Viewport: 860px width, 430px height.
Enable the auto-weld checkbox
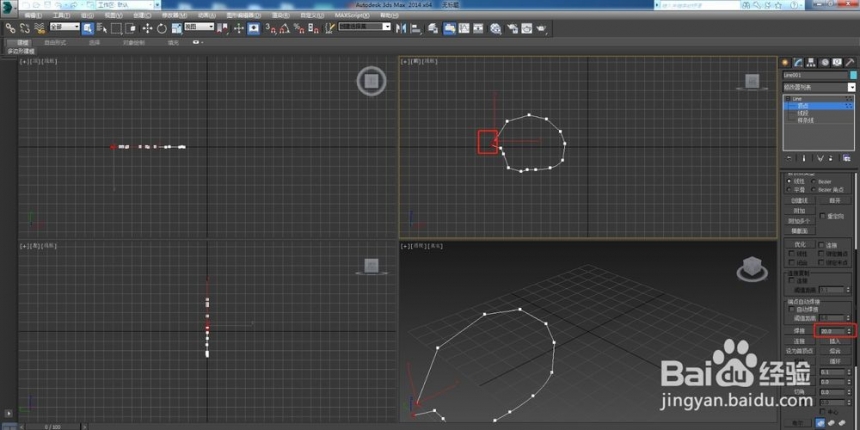click(x=792, y=309)
